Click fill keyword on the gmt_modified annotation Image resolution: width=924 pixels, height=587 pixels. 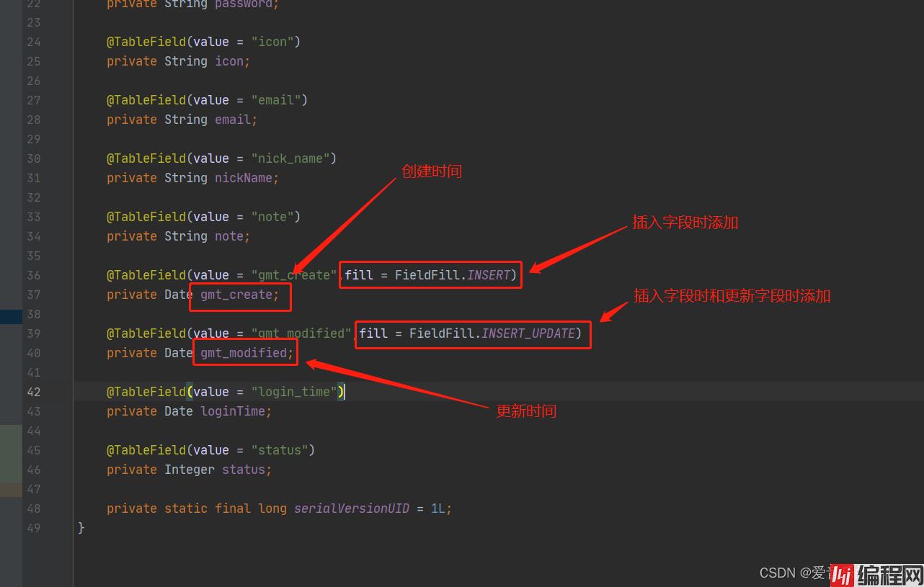[x=373, y=333]
